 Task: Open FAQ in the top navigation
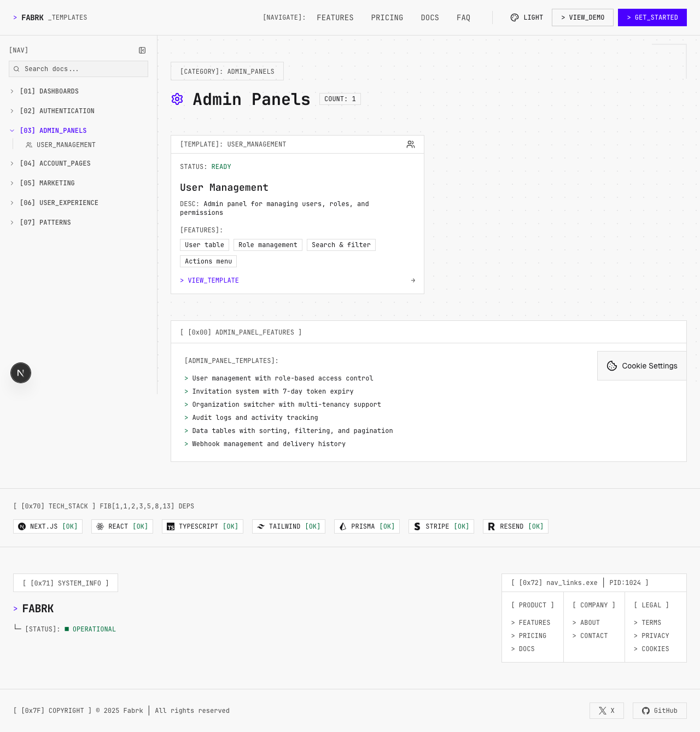[464, 17]
